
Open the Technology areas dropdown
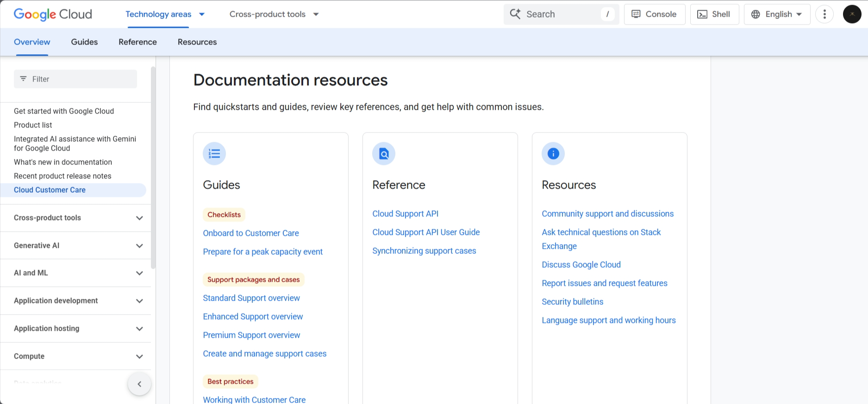tap(165, 14)
